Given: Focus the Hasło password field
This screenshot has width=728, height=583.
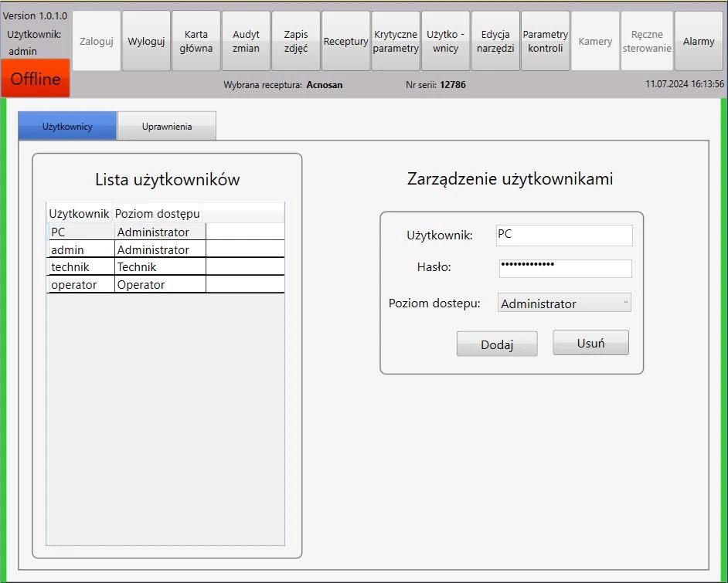Looking at the screenshot, I should (x=565, y=269).
